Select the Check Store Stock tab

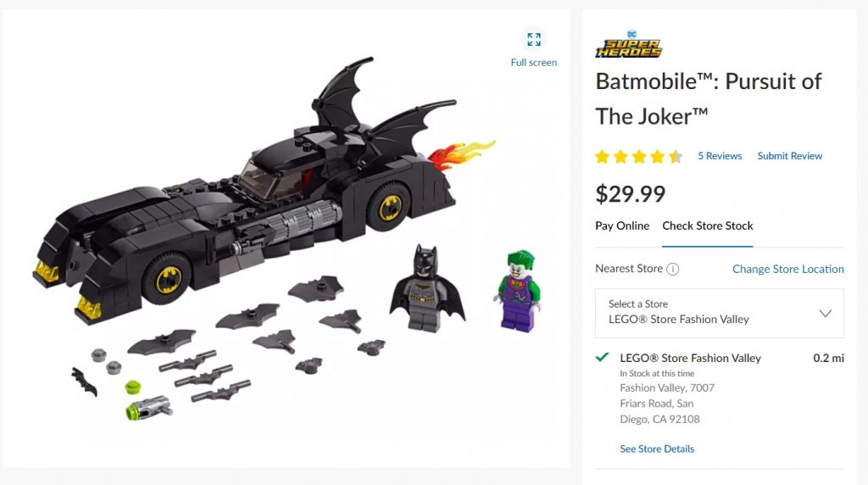tap(708, 226)
